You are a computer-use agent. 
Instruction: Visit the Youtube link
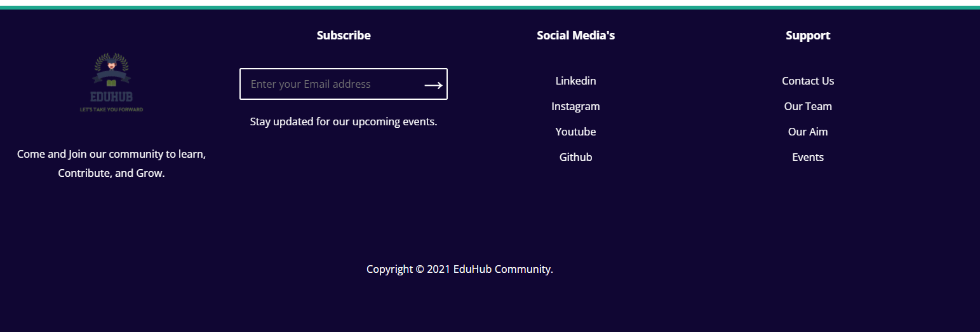click(575, 132)
